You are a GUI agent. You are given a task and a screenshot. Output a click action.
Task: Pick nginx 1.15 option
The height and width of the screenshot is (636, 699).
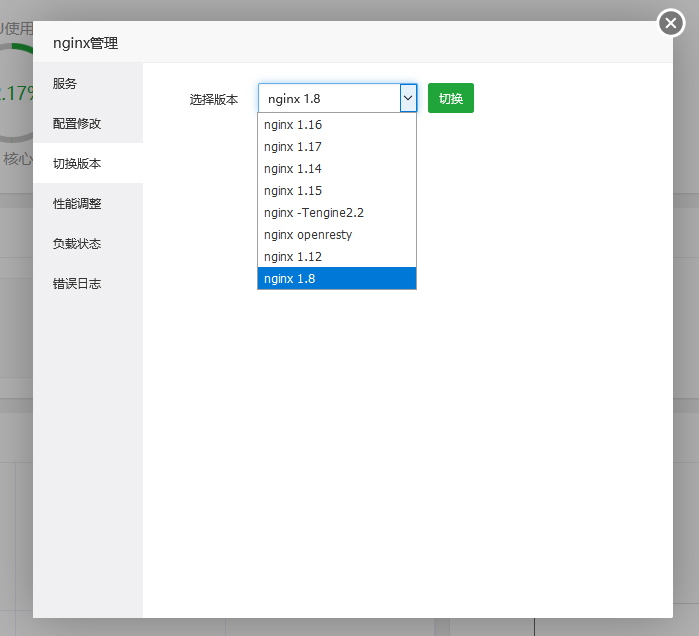coord(337,191)
